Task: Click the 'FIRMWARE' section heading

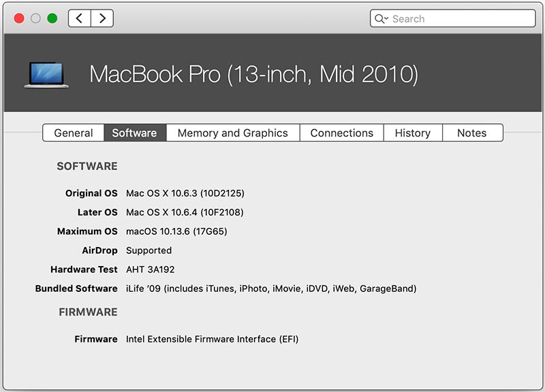Action: click(88, 312)
